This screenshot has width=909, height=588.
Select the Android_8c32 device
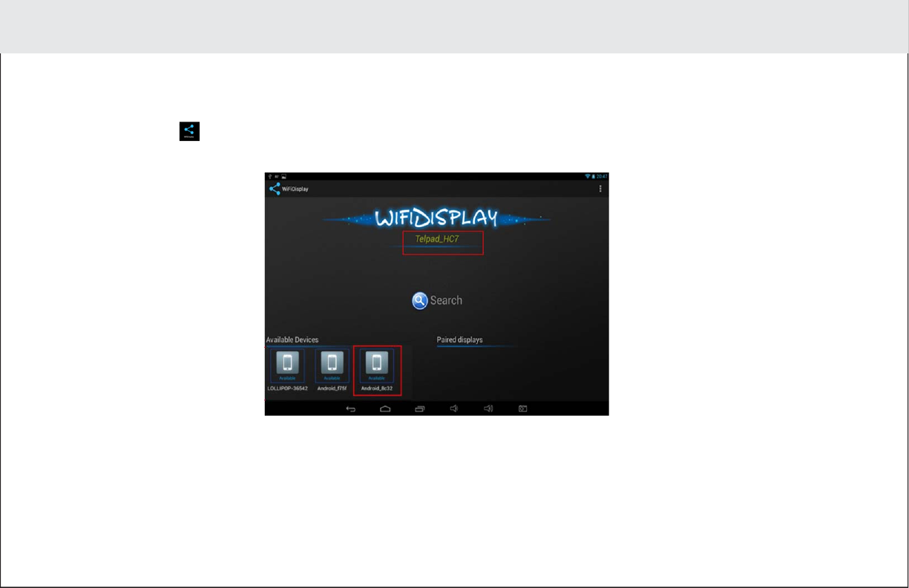(377, 371)
